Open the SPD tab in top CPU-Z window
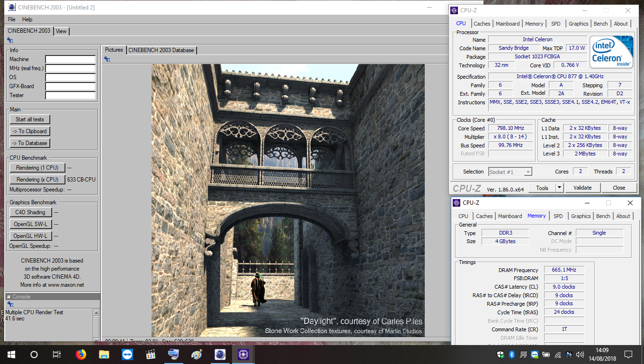Screen dimensions: 644x364 [556, 24]
